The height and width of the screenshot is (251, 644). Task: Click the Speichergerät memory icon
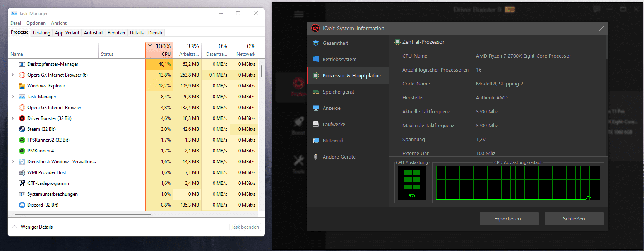point(316,92)
